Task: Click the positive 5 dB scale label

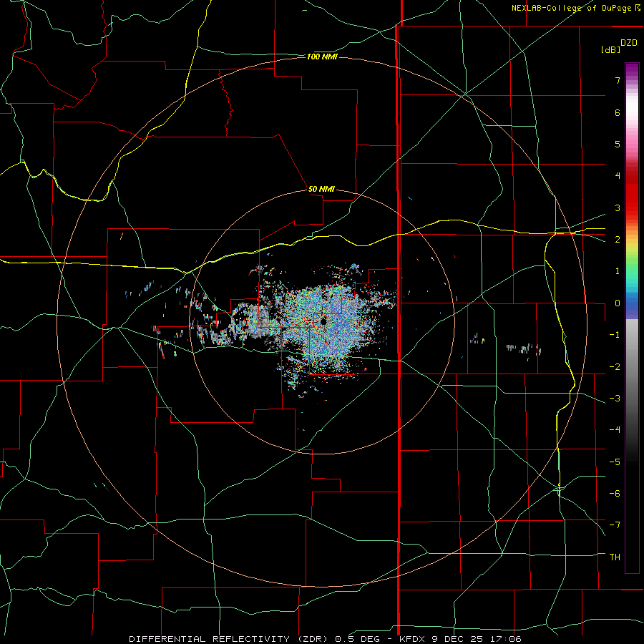Action: click(618, 144)
